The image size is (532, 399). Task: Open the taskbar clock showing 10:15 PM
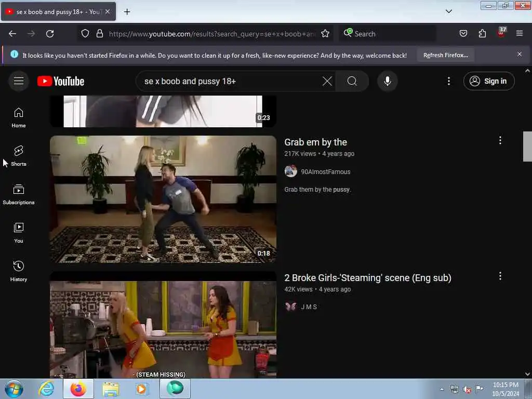pyautogui.click(x=506, y=389)
